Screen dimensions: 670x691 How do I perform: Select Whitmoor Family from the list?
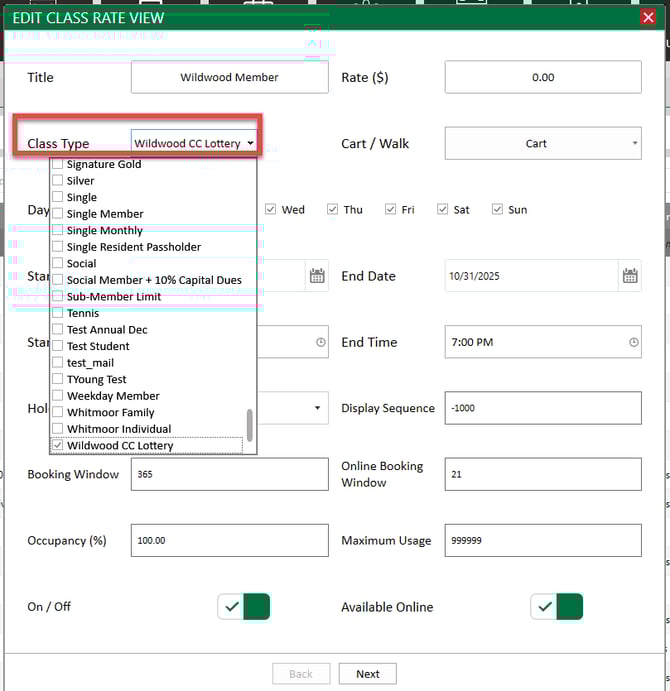point(110,412)
